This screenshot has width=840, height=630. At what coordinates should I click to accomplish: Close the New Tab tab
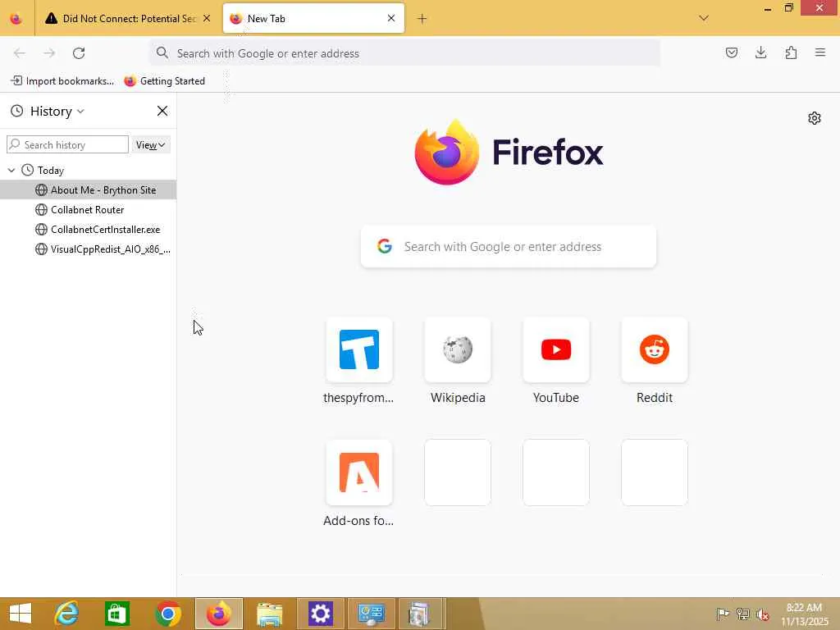tap(391, 18)
